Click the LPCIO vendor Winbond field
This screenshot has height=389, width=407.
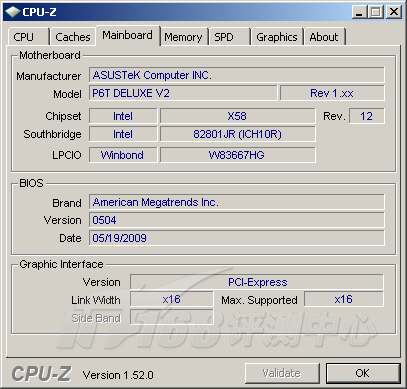[123, 155]
